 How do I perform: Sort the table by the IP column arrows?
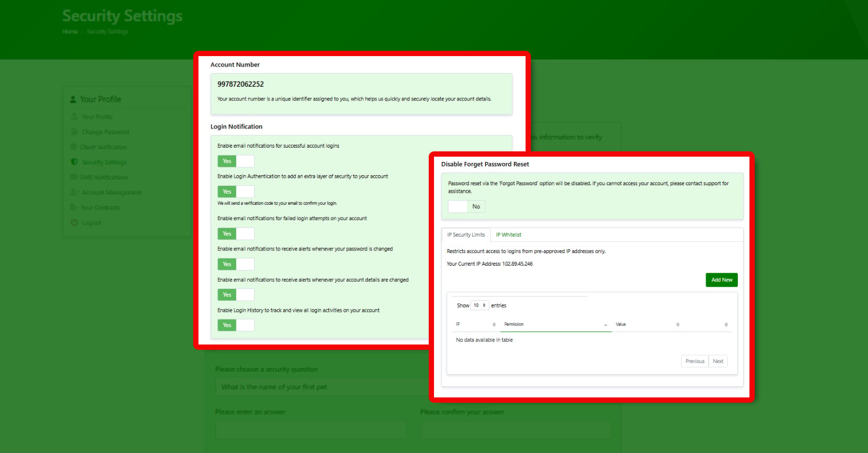click(494, 324)
